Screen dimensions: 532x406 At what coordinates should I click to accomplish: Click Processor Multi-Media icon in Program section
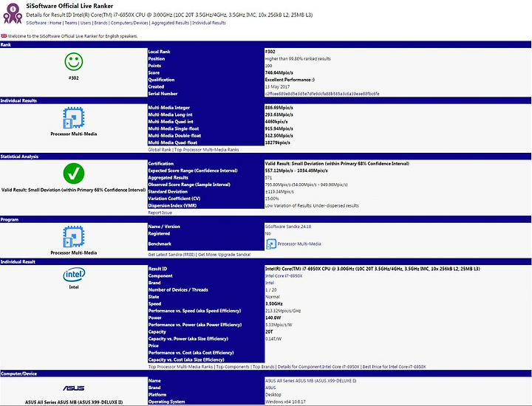pos(74,236)
